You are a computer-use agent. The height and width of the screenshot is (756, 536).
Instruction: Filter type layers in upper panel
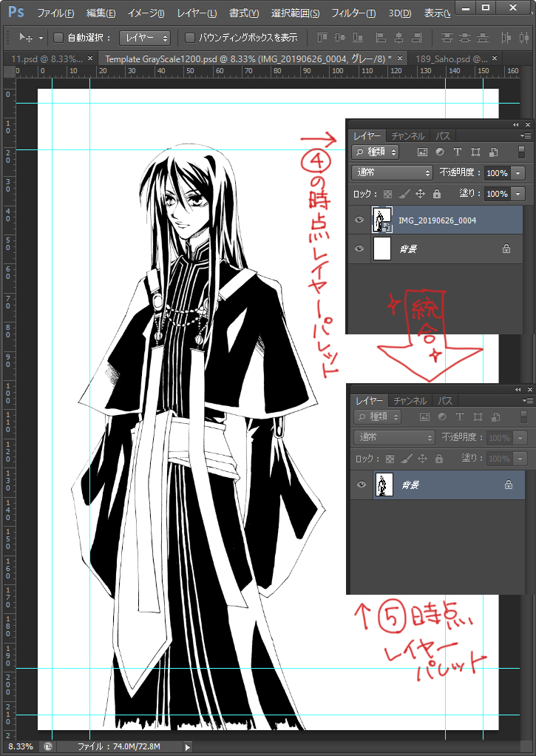coord(458,152)
